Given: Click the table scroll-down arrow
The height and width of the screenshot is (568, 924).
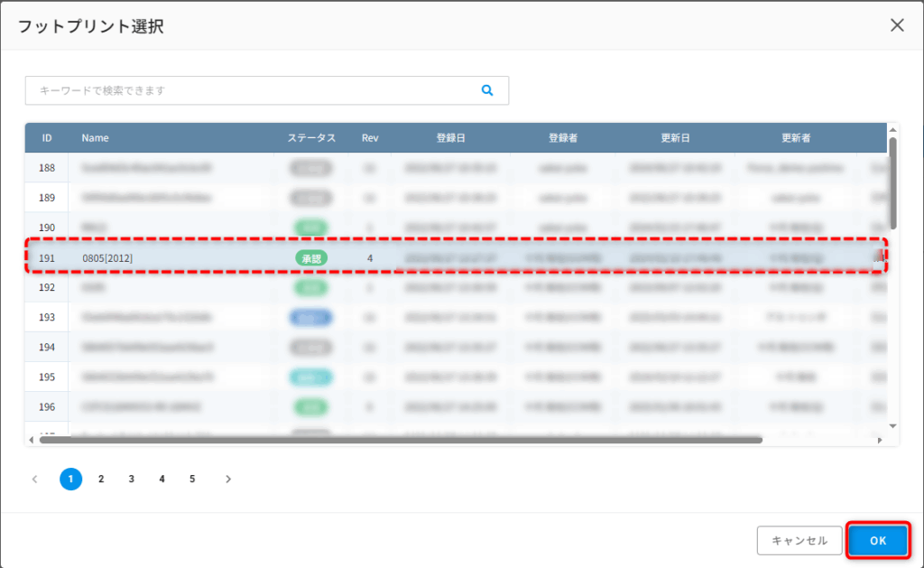Looking at the screenshot, I should tap(892, 426).
